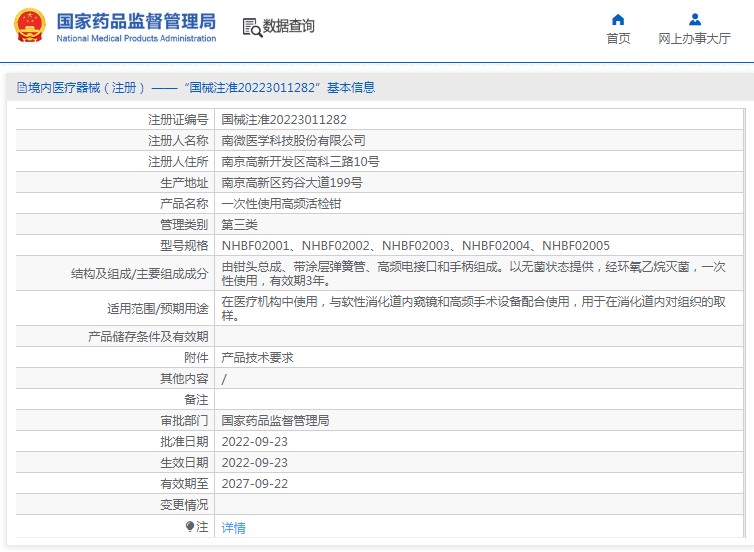Click 国家药品监督管理局 header title
The height and width of the screenshot is (552, 754).
[x=136, y=21]
